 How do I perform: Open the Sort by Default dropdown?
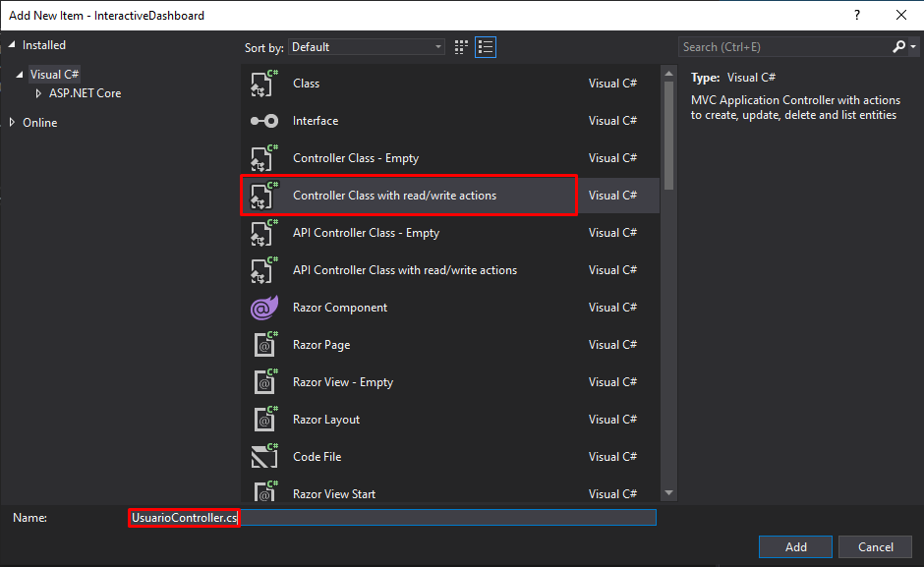(367, 47)
